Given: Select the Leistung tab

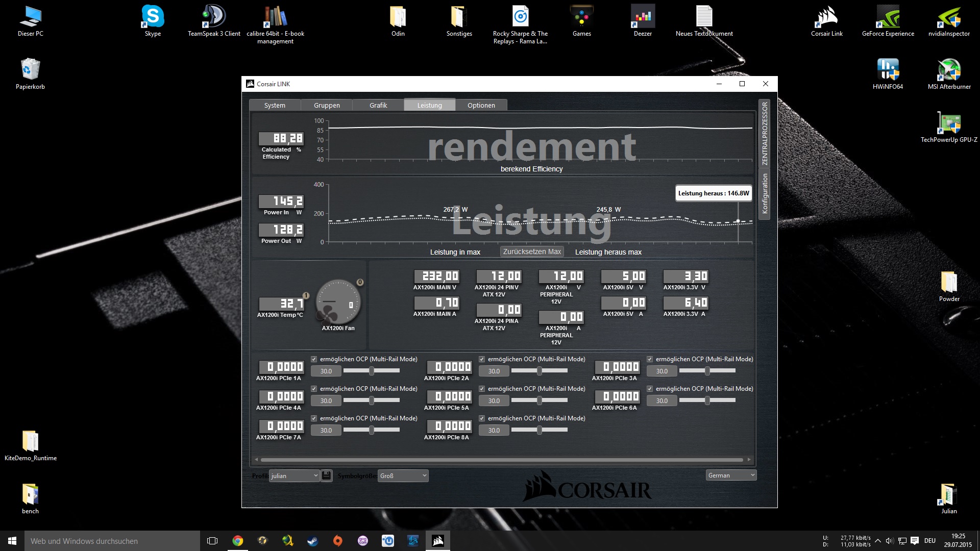Looking at the screenshot, I should tap(430, 105).
